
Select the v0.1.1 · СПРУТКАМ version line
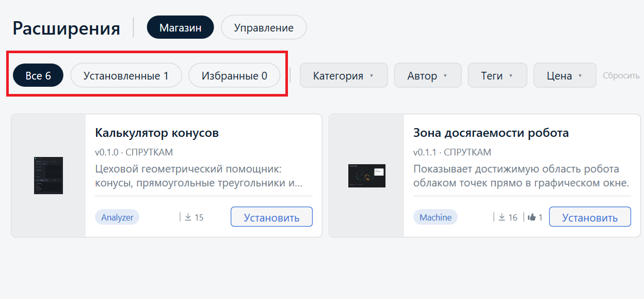[x=452, y=152]
